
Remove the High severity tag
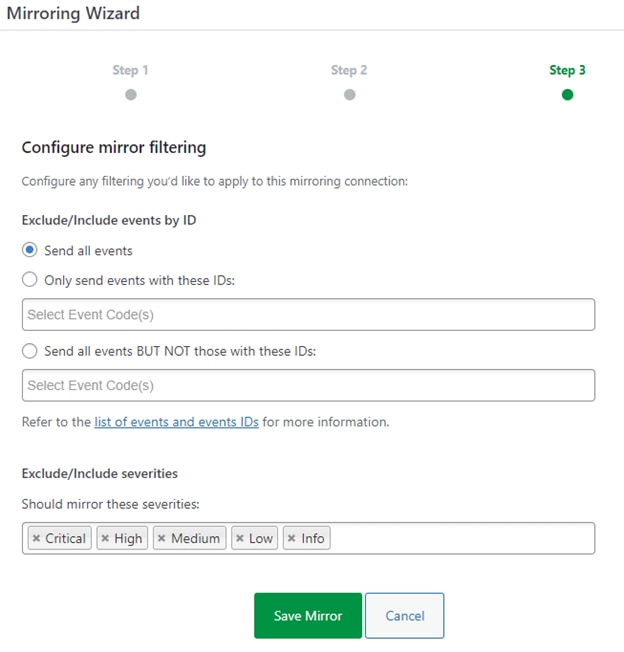(x=105, y=538)
